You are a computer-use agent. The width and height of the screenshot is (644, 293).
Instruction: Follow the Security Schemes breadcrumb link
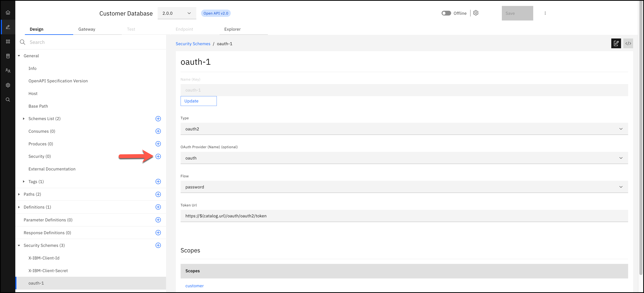click(x=193, y=43)
